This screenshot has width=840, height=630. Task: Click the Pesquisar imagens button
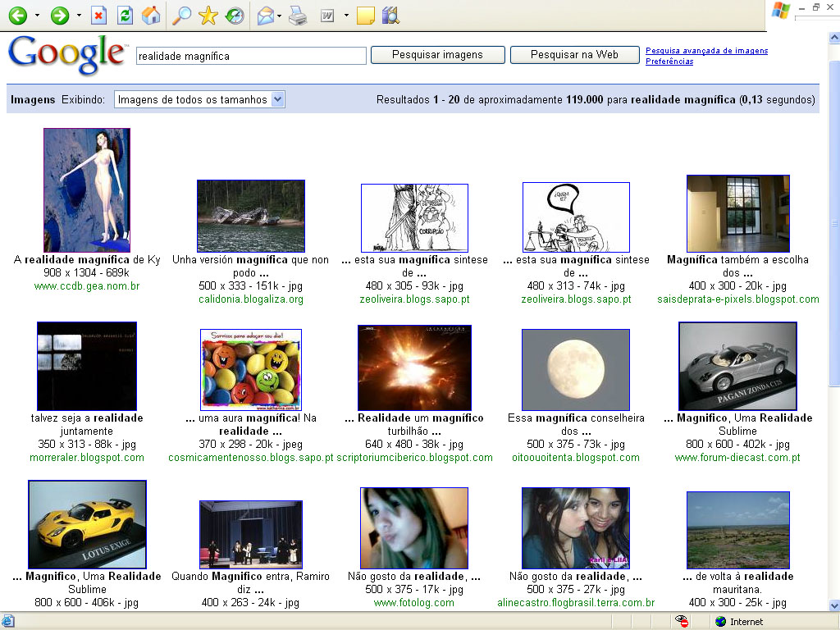pyautogui.click(x=436, y=55)
